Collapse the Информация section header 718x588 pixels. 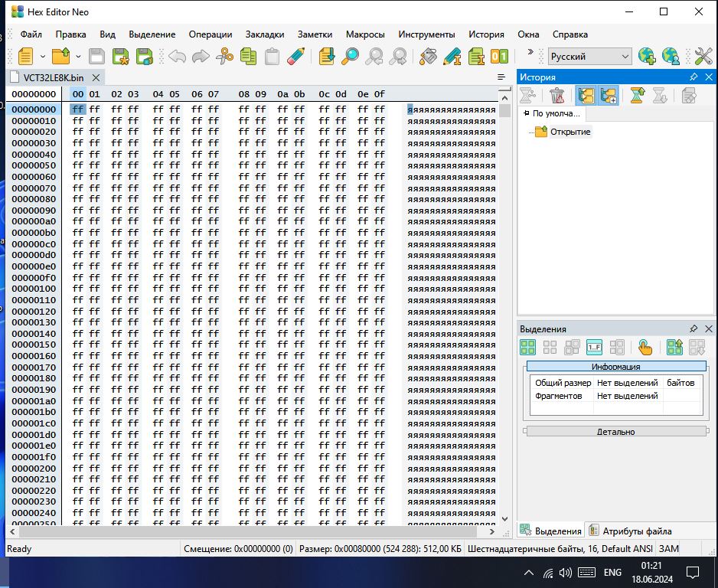(x=616, y=367)
